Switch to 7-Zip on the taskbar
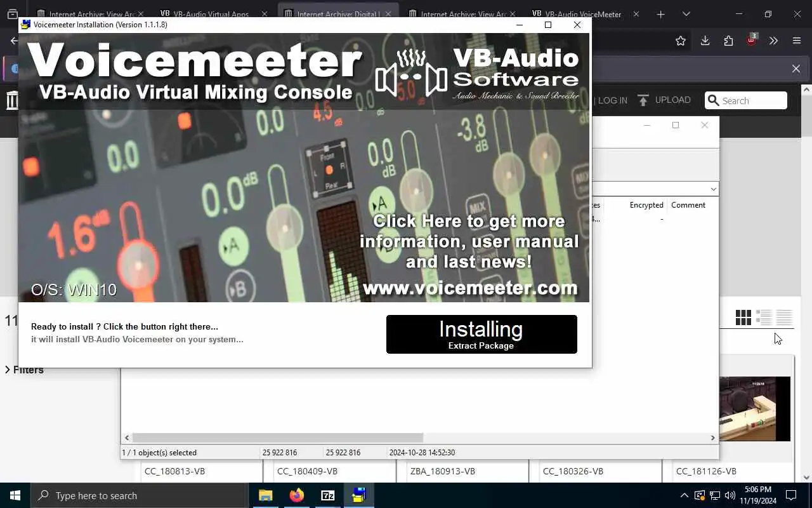 tap(328, 495)
